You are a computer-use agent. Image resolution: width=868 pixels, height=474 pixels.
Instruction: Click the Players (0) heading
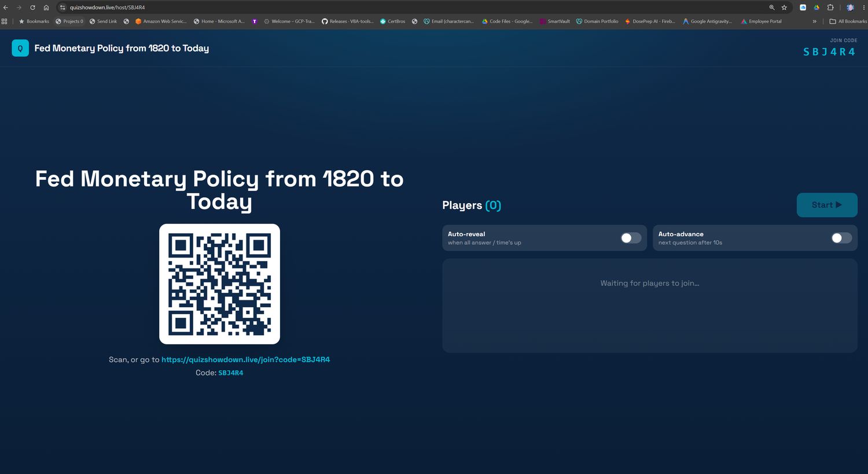tap(472, 205)
